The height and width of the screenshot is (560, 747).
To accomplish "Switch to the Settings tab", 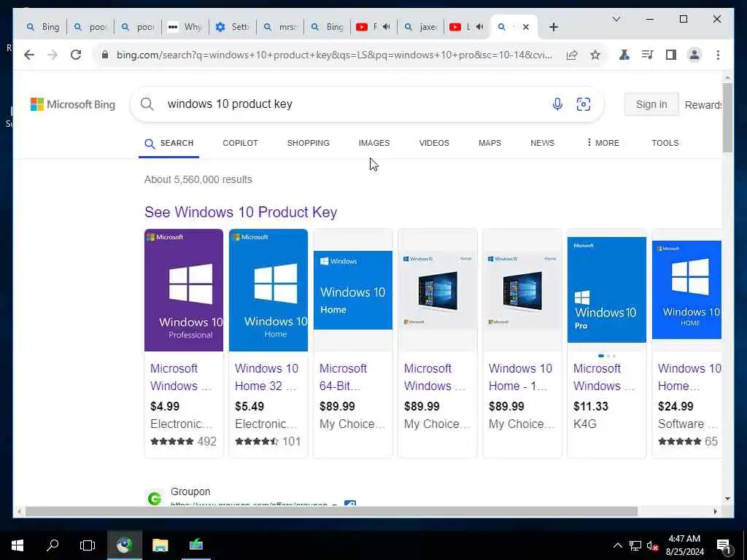I will click(233, 27).
